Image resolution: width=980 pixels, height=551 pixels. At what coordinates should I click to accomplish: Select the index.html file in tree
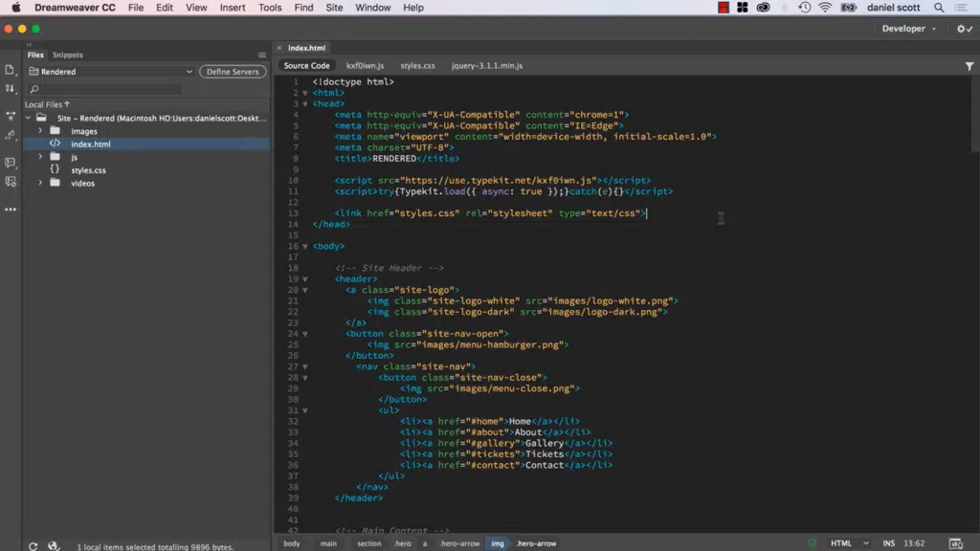pyautogui.click(x=146, y=143)
